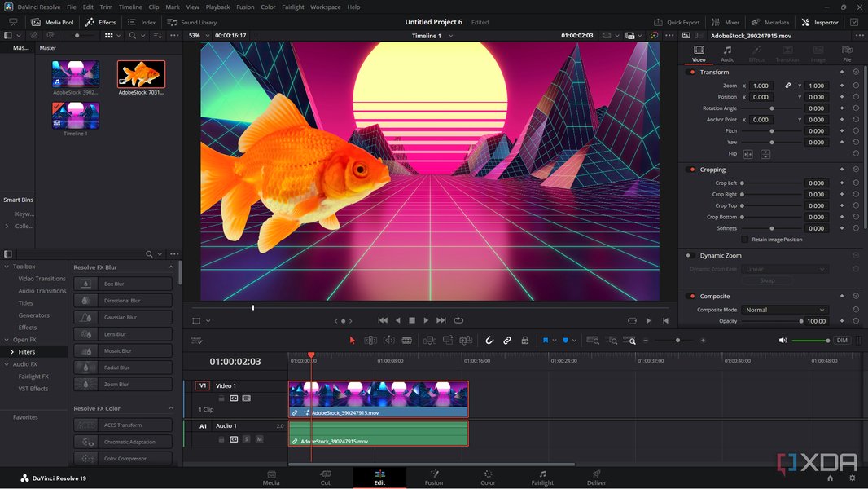Switch to the Fairlight page
Image resolution: width=868 pixels, height=489 pixels.
(x=541, y=478)
